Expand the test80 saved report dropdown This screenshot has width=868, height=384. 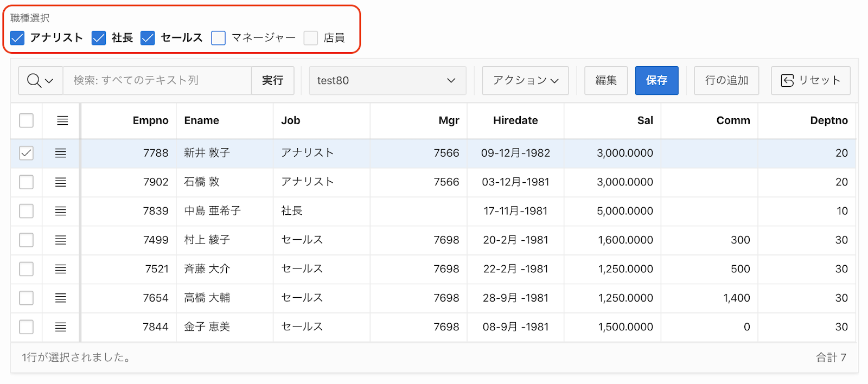coord(387,81)
